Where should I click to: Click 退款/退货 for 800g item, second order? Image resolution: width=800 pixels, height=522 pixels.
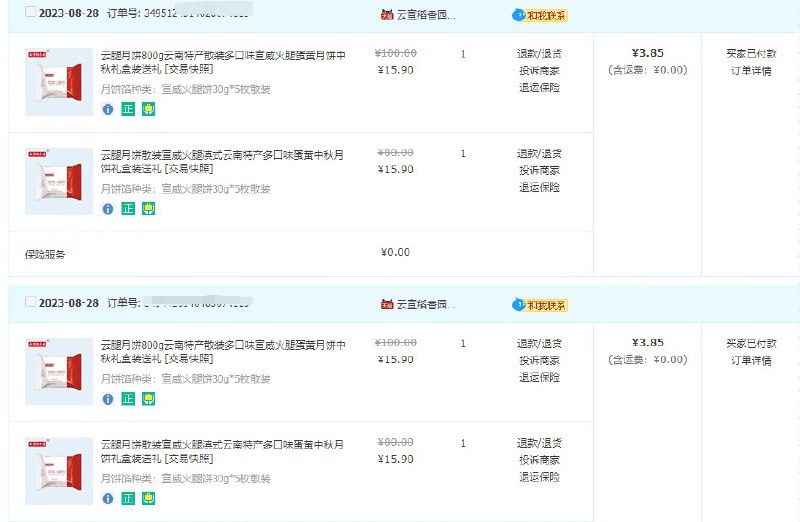coord(539,343)
